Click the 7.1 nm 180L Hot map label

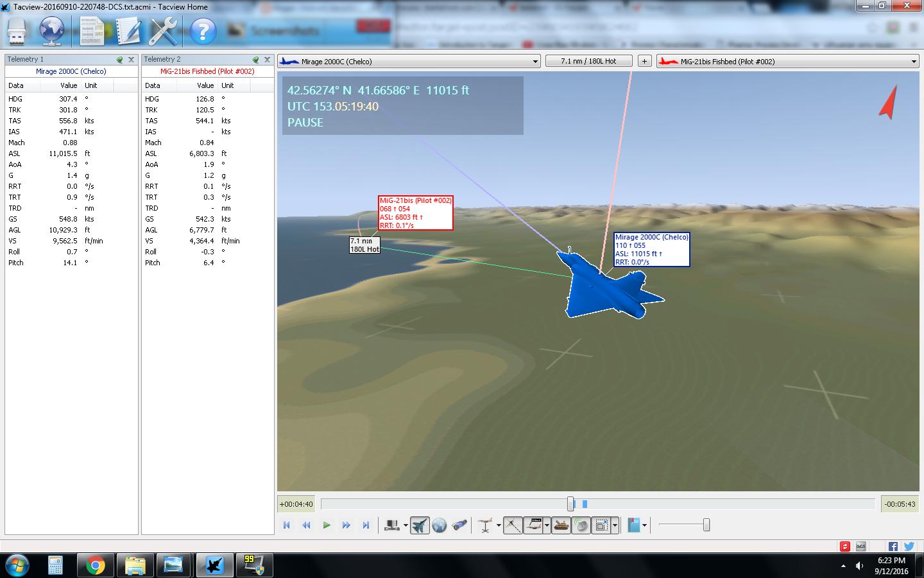click(x=364, y=245)
